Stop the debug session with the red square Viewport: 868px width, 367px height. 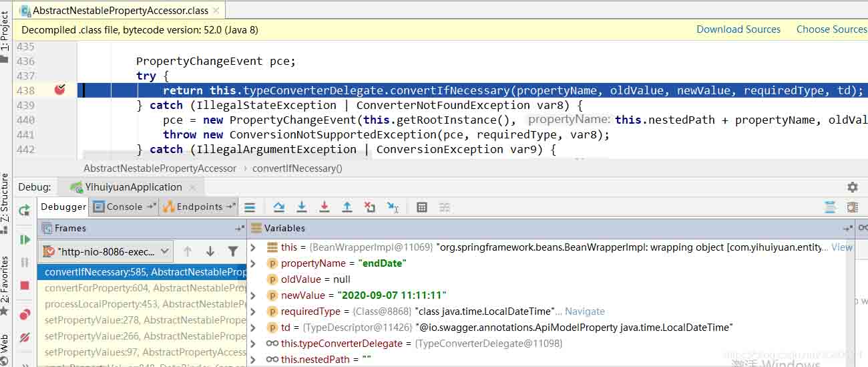tap(25, 285)
